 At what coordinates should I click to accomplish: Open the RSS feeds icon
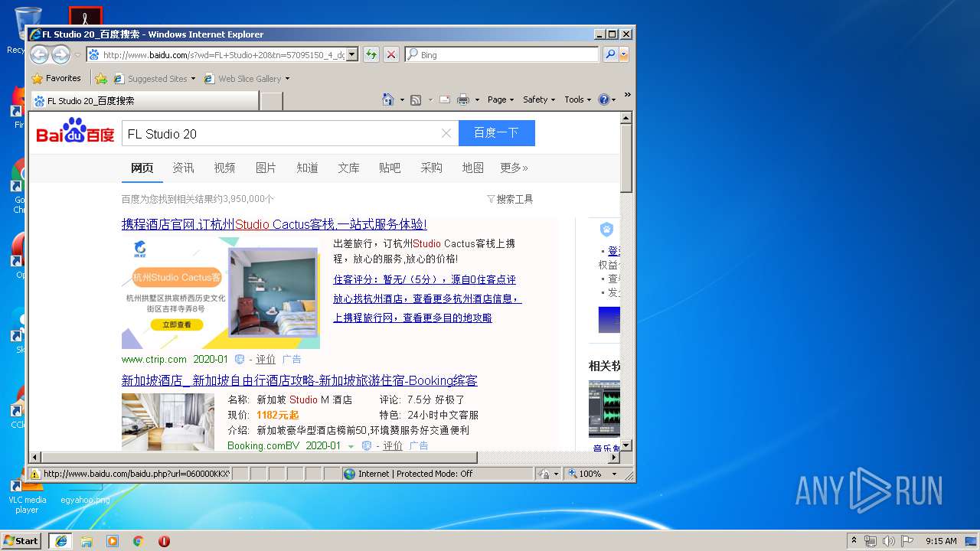tap(416, 99)
